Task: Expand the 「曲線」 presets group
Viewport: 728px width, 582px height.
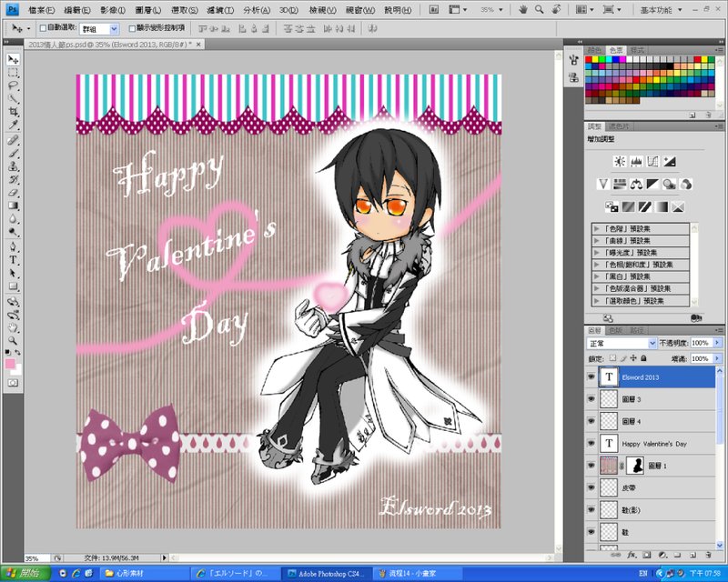Action: pyautogui.click(x=597, y=240)
